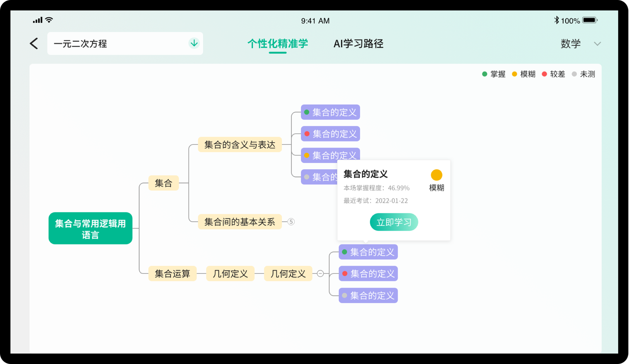Select the 集合运算 node

[172, 273]
